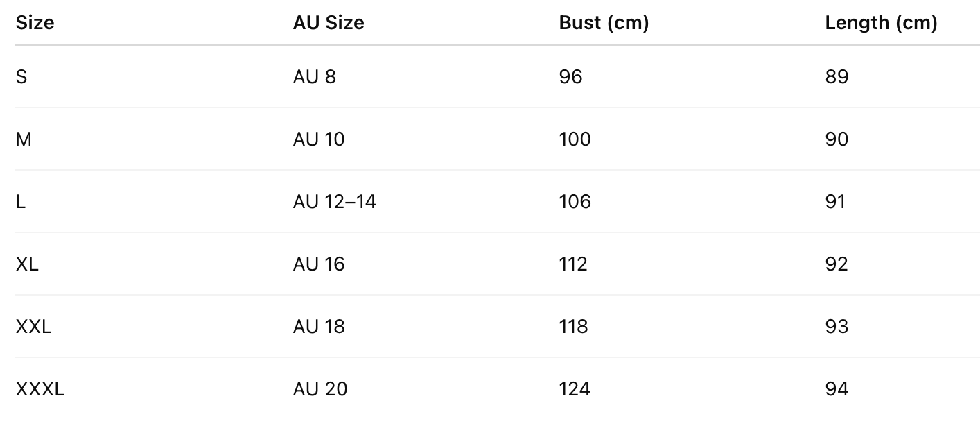Click the AU 20 cell

pyautogui.click(x=320, y=389)
